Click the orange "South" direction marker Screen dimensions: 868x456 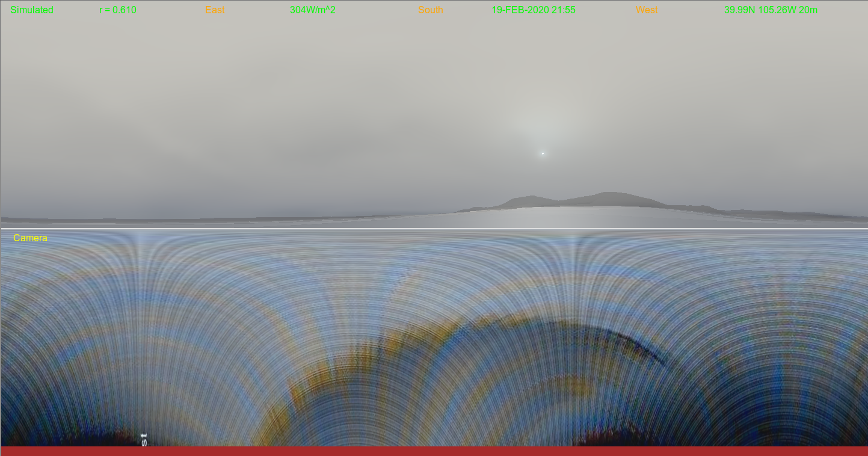click(x=431, y=10)
